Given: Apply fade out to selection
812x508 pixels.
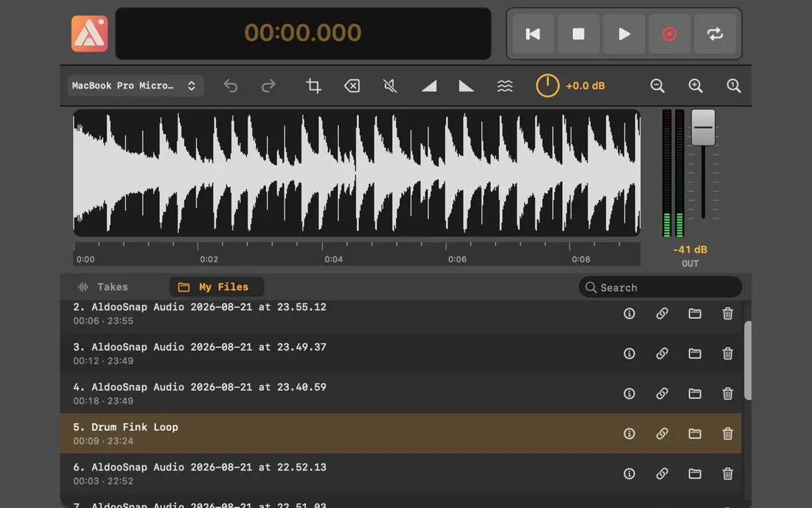Looking at the screenshot, I should pos(466,86).
